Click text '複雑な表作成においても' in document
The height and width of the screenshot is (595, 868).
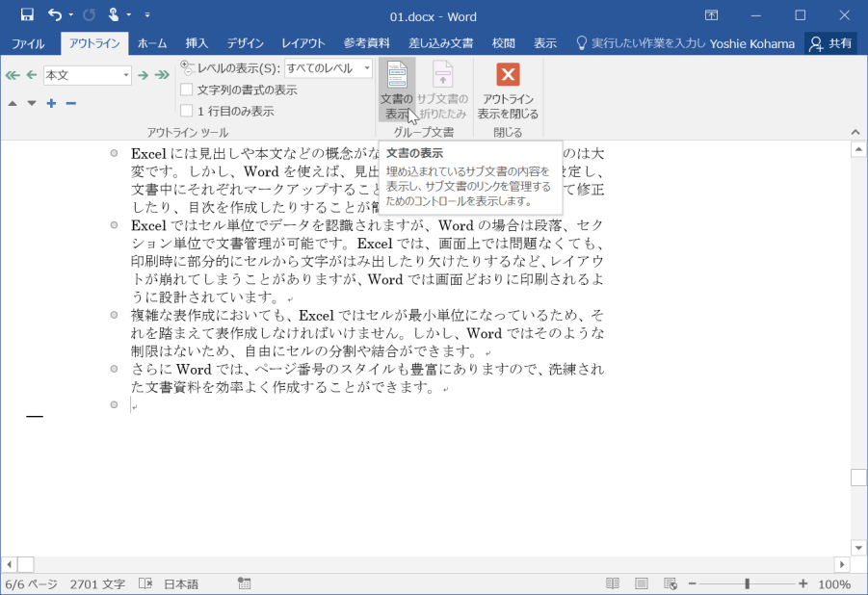click(207, 316)
